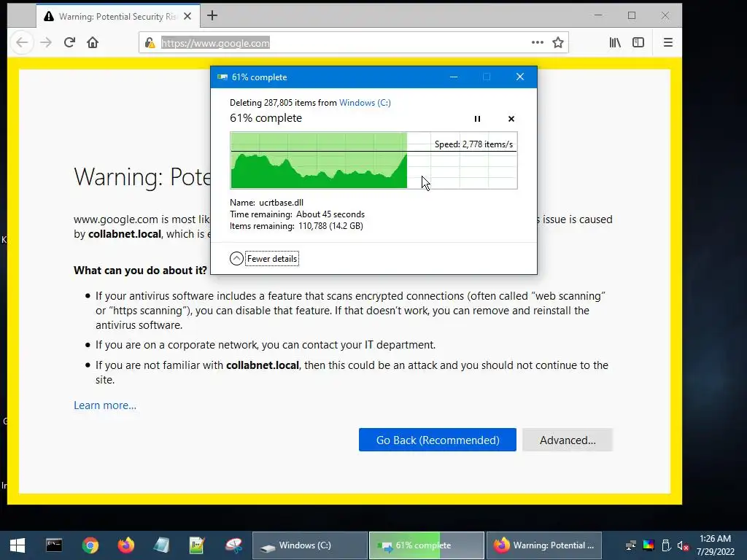Open the green notepad taskbar icon
This screenshot has height=560, width=747.
coord(197,545)
